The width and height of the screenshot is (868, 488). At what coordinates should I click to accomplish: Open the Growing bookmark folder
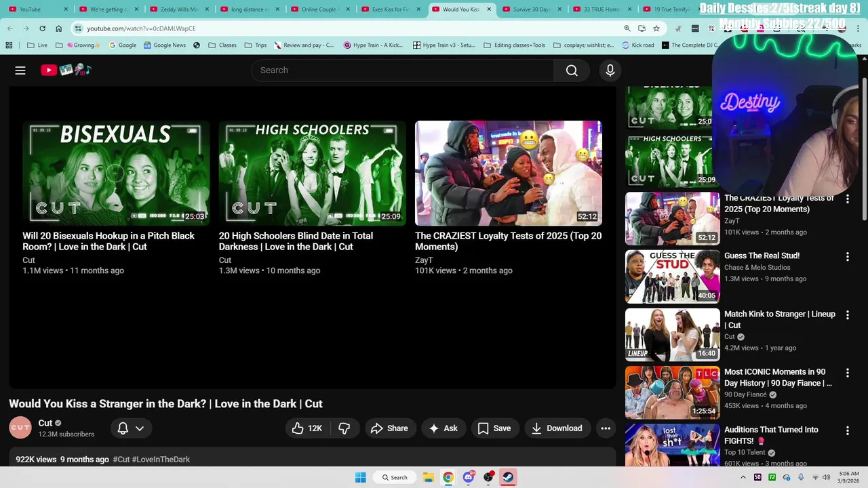78,45
